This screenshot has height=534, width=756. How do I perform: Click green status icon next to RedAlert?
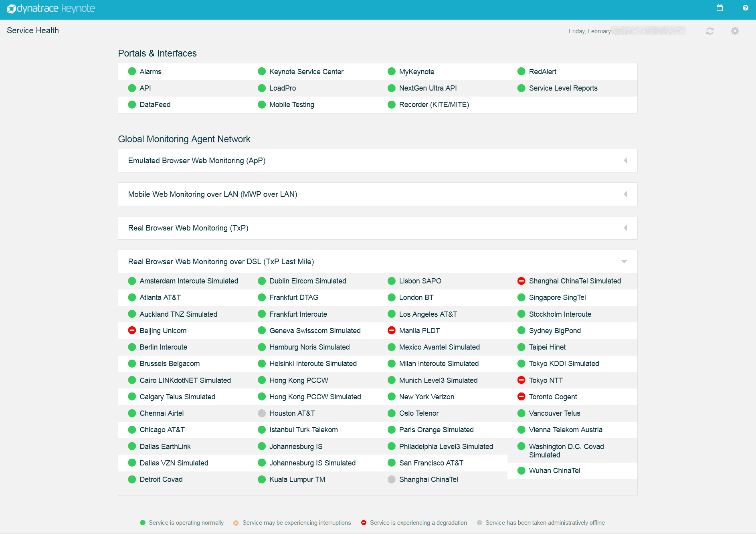(x=522, y=71)
